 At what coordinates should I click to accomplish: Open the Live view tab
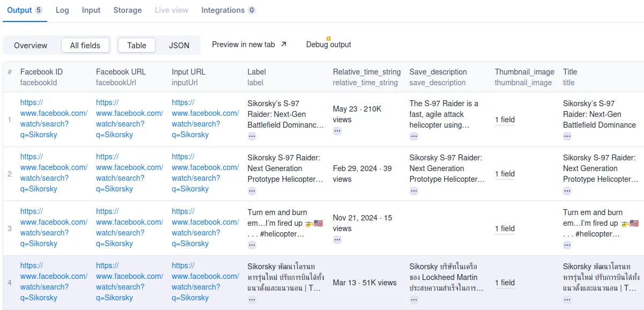tap(172, 10)
